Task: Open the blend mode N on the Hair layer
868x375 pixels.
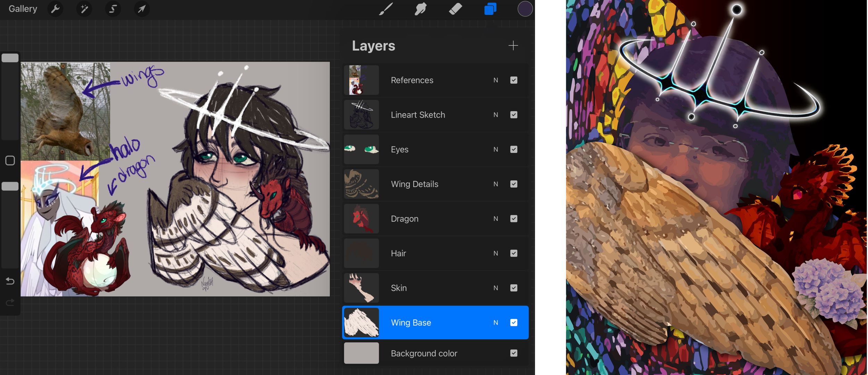Action: 495,253
